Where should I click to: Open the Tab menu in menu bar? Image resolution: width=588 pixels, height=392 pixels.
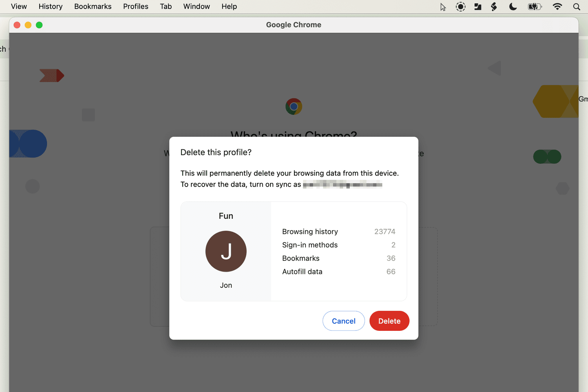pyautogui.click(x=166, y=6)
